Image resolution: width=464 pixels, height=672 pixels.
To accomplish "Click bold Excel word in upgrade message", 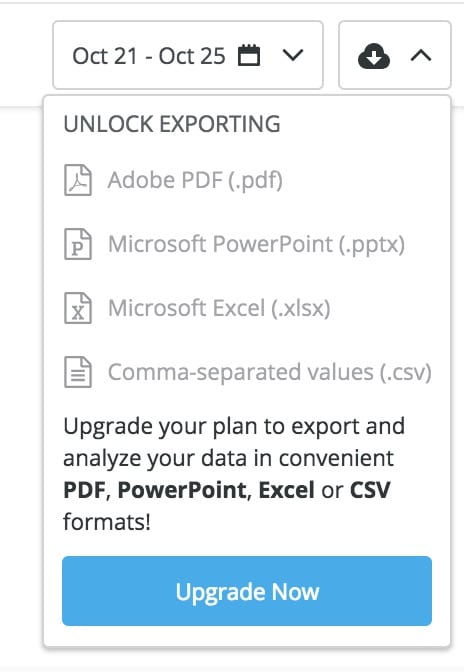I will [x=286, y=490].
